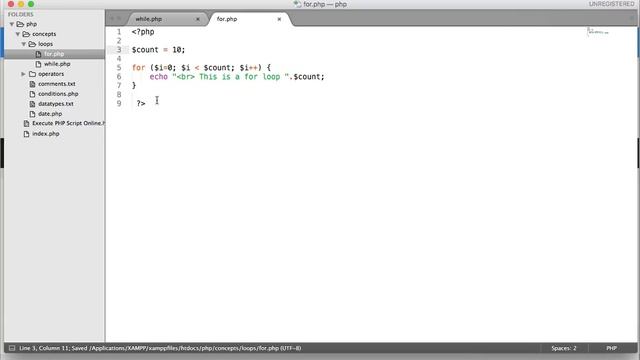Open comments.txt in the sidebar
The height and width of the screenshot is (360, 640).
[x=57, y=84]
